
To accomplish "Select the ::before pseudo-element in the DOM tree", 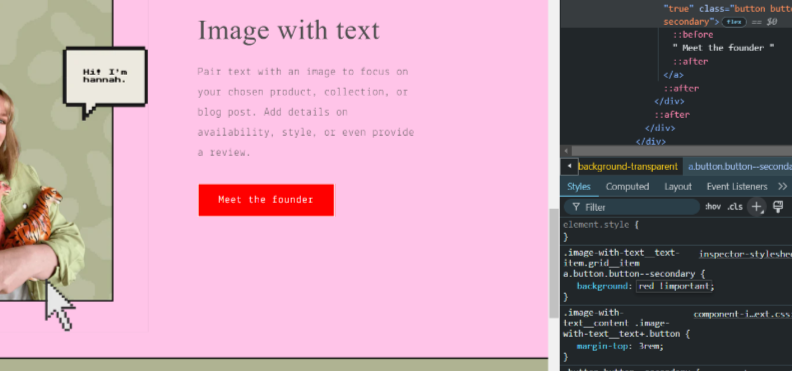I will click(692, 35).
